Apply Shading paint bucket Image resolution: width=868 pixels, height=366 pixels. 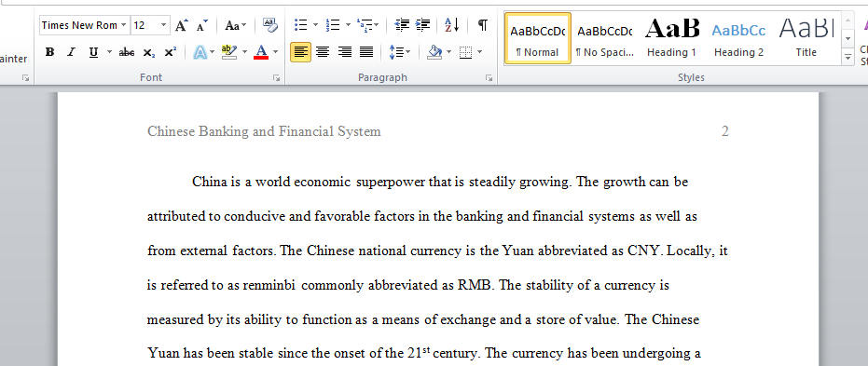(x=435, y=52)
